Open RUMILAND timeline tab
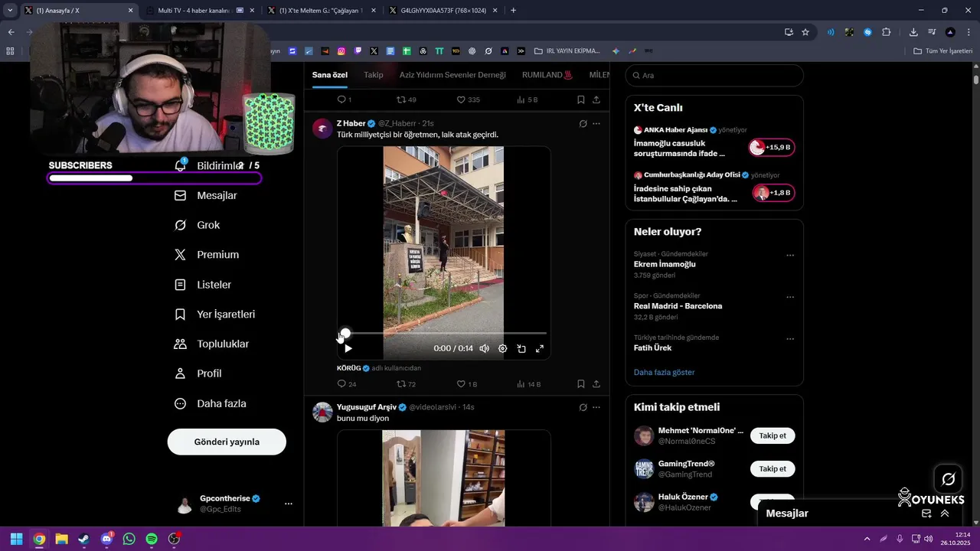The width and height of the screenshot is (980, 551). 547,75
